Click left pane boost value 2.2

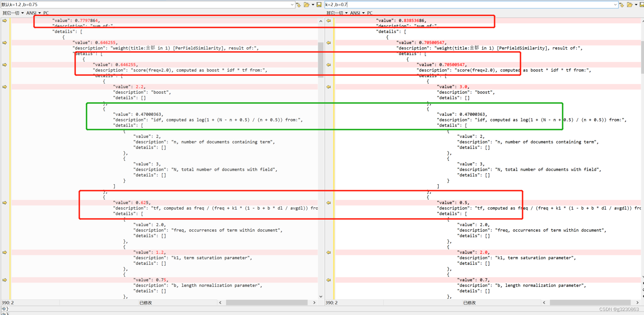140,87
